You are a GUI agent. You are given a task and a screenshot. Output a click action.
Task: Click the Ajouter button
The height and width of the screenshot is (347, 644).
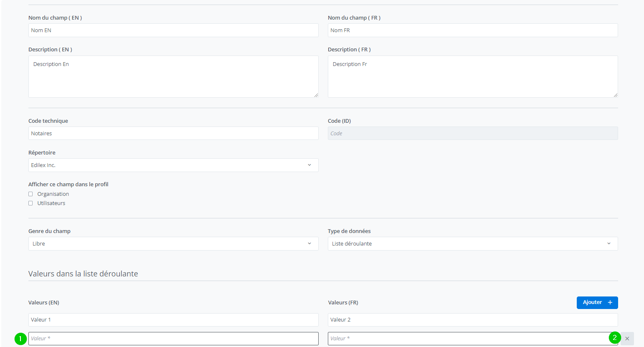tap(597, 302)
